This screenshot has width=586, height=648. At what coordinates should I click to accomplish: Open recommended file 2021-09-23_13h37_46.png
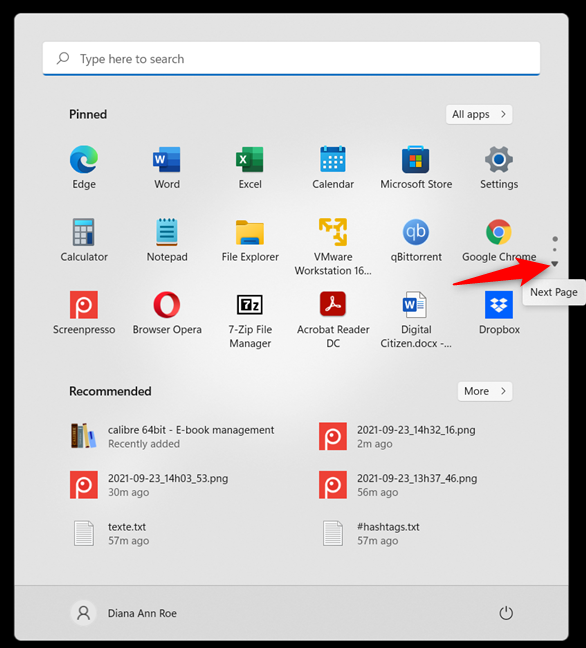tap(398, 485)
